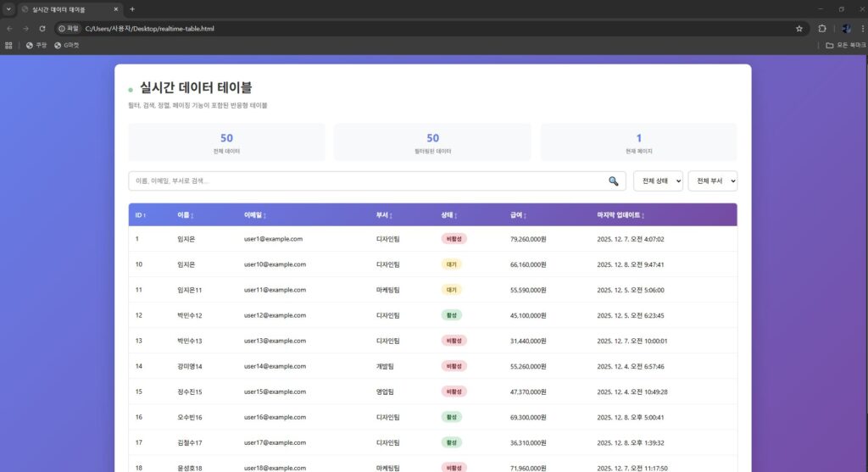
Task: Click the name 김철수17
Action: pyautogui.click(x=189, y=442)
